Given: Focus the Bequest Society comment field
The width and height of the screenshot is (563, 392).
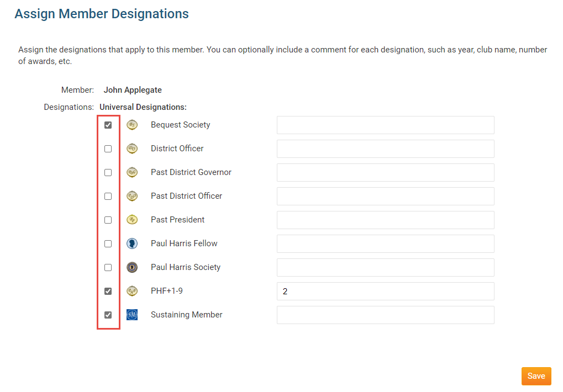Looking at the screenshot, I should click(x=385, y=125).
